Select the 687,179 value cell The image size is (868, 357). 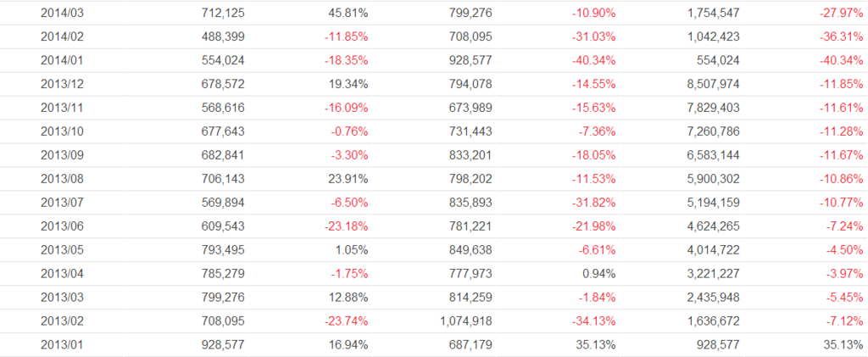point(469,345)
